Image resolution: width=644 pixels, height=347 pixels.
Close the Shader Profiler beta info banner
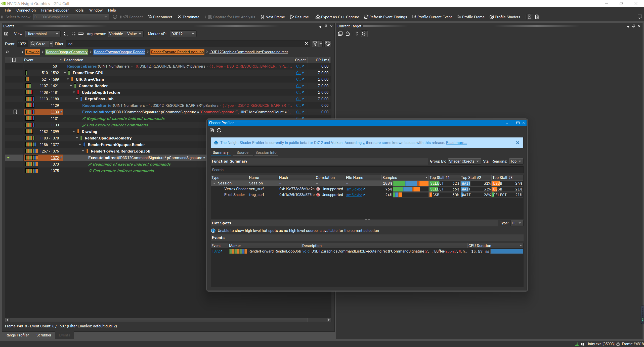tap(518, 143)
